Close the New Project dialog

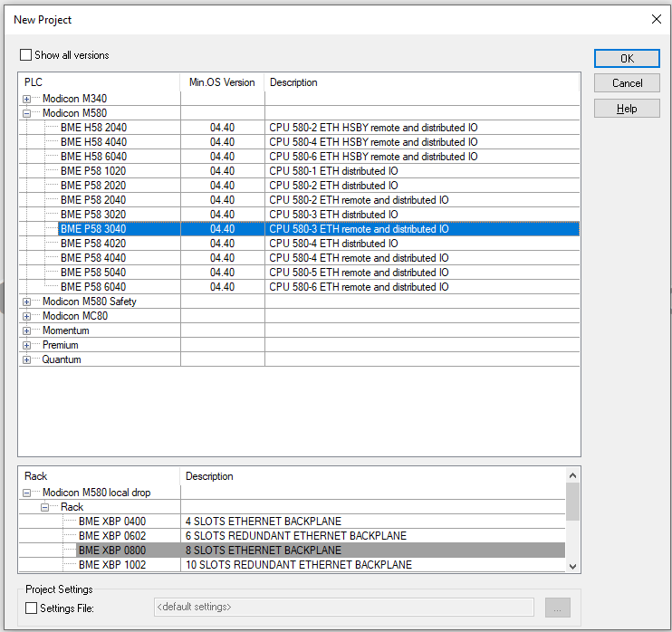coord(656,19)
